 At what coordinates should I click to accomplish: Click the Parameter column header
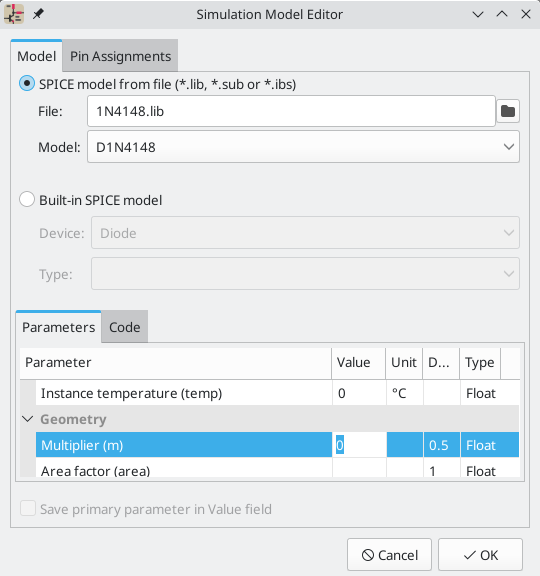176,363
